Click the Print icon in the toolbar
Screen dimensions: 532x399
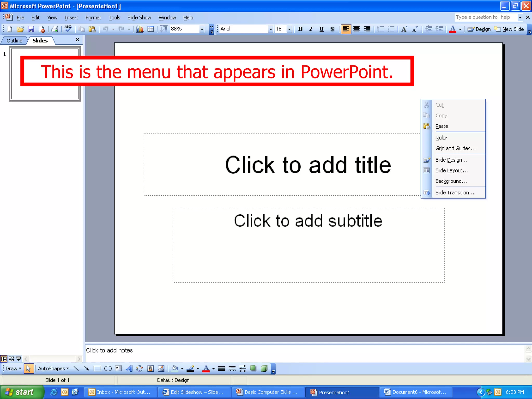click(x=55, y=29)
